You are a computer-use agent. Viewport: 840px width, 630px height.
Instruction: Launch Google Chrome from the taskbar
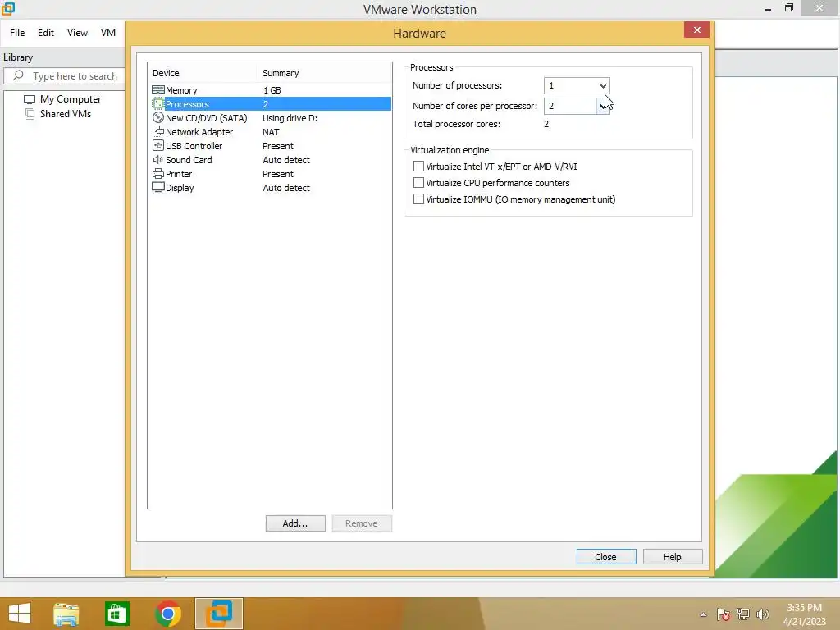click(x=168, y=614)
